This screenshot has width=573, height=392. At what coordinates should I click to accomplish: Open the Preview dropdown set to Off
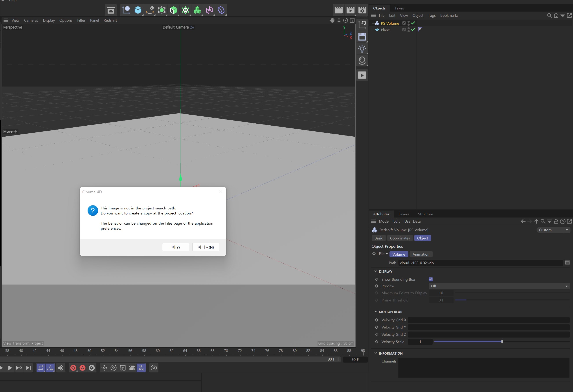click(x=499, y=286)
